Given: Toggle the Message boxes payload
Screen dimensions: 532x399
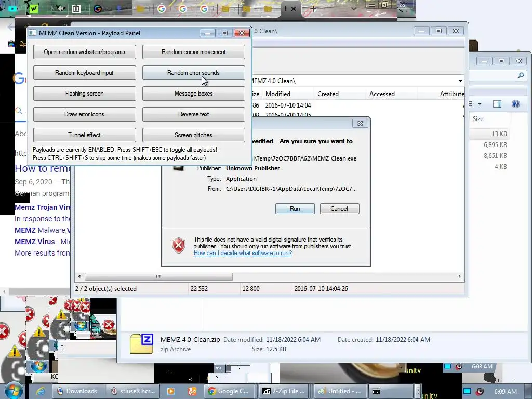Looking at the screenshot, I should 193,94.
